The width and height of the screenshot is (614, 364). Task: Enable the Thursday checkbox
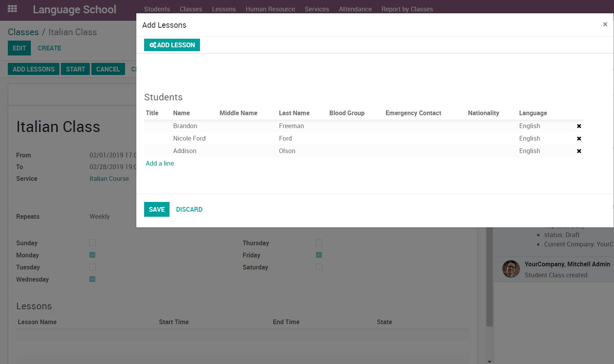(x=319, y=243)
